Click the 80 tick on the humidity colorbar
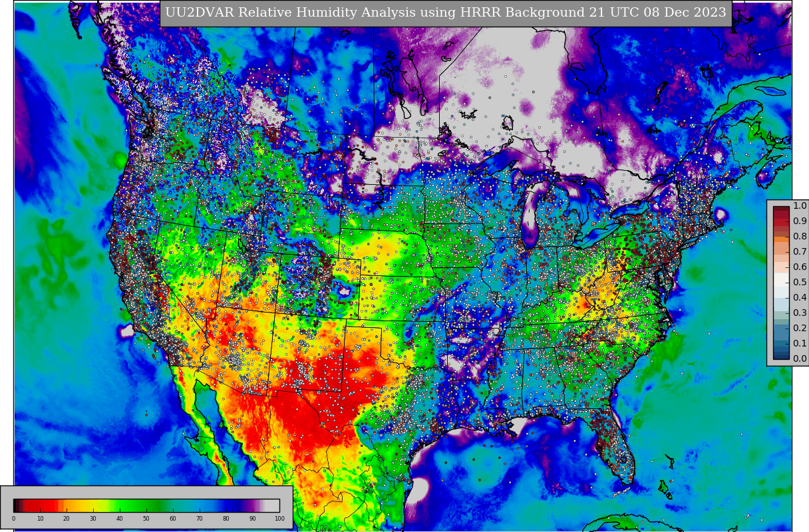Image resolution: width=809 pixels, height=532 pixels. coord(226,519)
